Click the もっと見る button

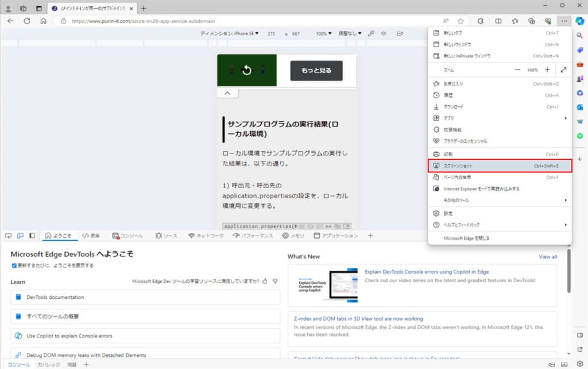[316, 71]
